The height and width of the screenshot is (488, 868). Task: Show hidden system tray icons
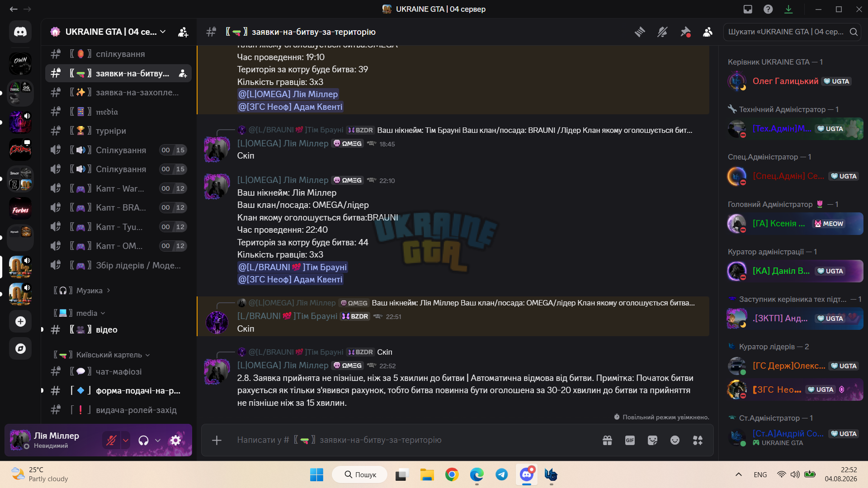(739, 474)
